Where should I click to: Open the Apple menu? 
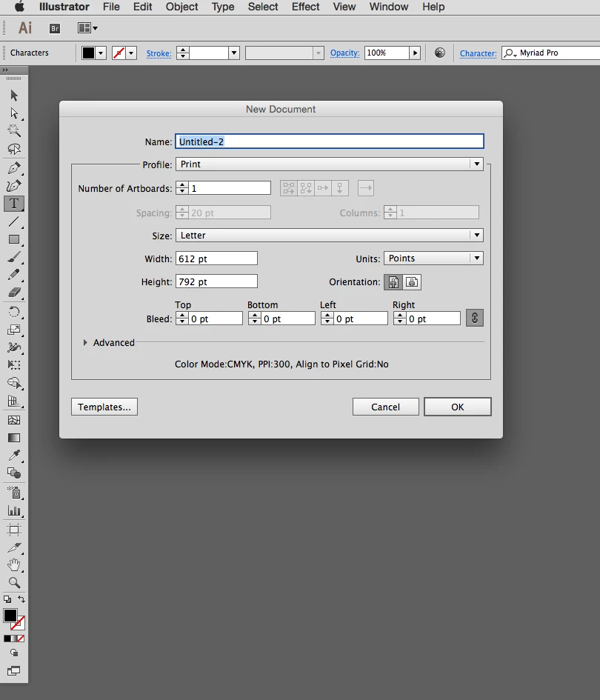point(19,7)
